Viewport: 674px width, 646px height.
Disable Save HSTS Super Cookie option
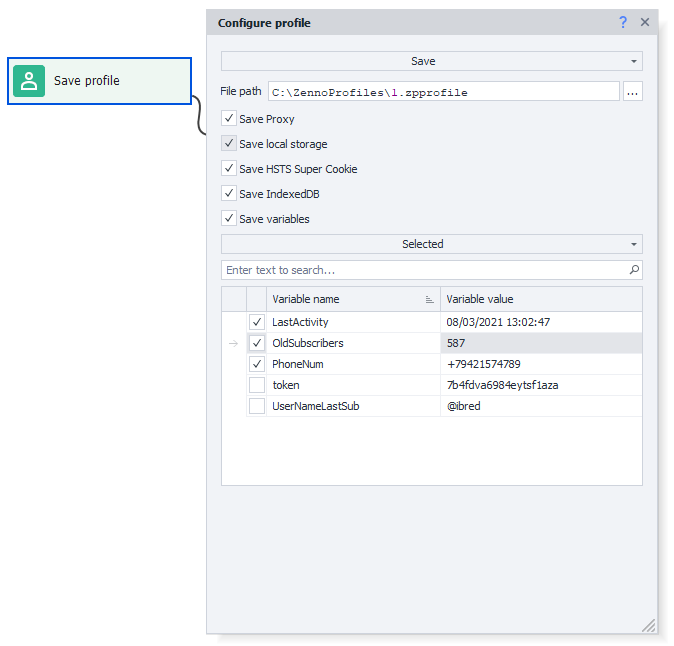pos(229,169)
